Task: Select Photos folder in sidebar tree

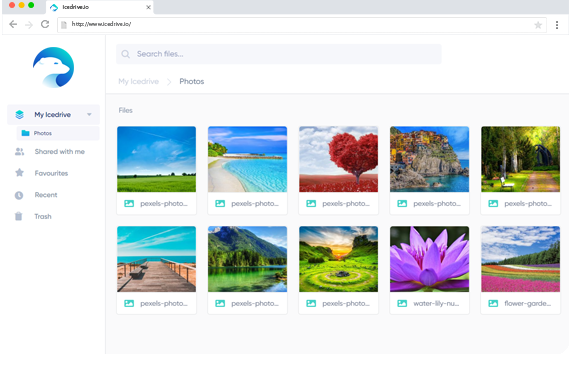Action: tap(58, 133)
